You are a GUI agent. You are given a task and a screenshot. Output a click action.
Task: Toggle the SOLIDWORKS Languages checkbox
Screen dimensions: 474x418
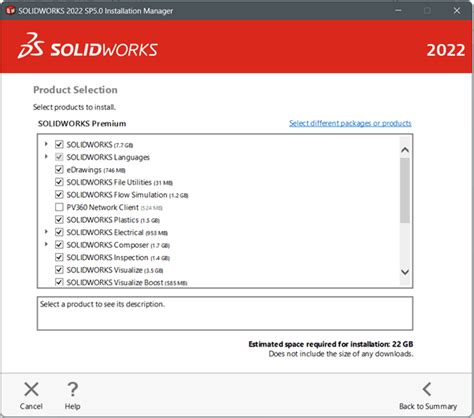pos(59,157)
